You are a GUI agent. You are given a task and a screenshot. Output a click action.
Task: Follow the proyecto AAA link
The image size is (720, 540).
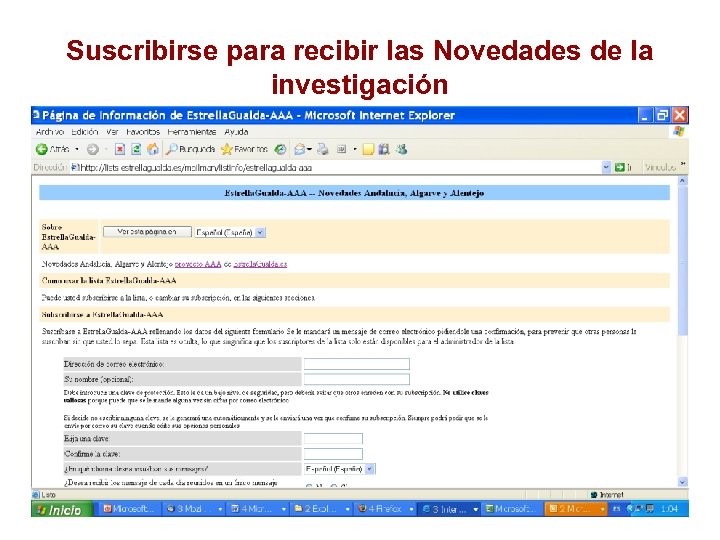[x=198, y=264]
